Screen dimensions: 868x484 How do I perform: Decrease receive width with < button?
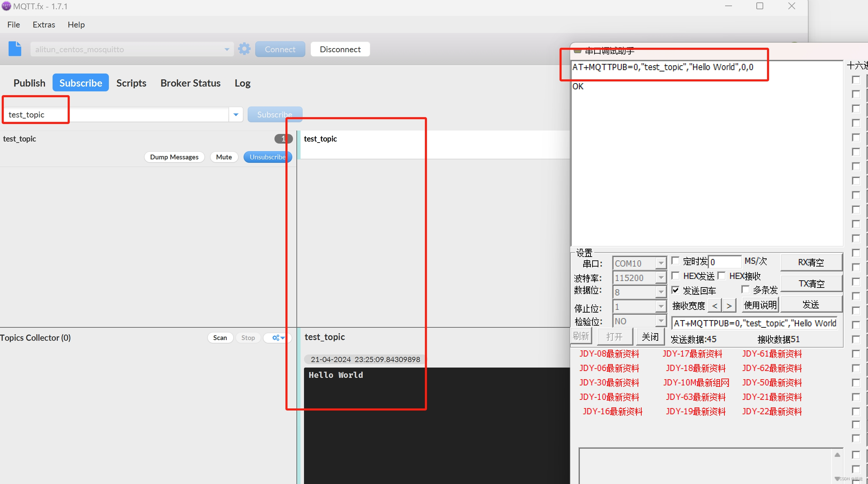click(x=714, y=305)
